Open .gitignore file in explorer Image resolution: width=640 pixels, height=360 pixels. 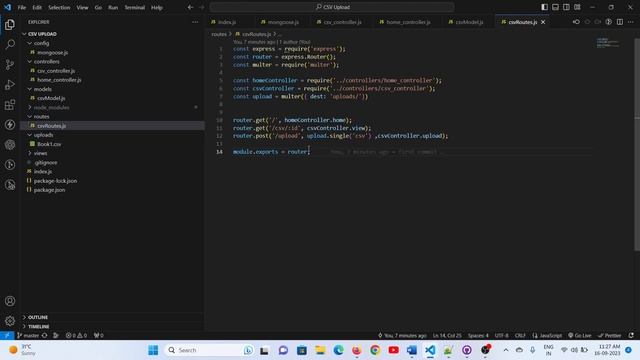112,162
